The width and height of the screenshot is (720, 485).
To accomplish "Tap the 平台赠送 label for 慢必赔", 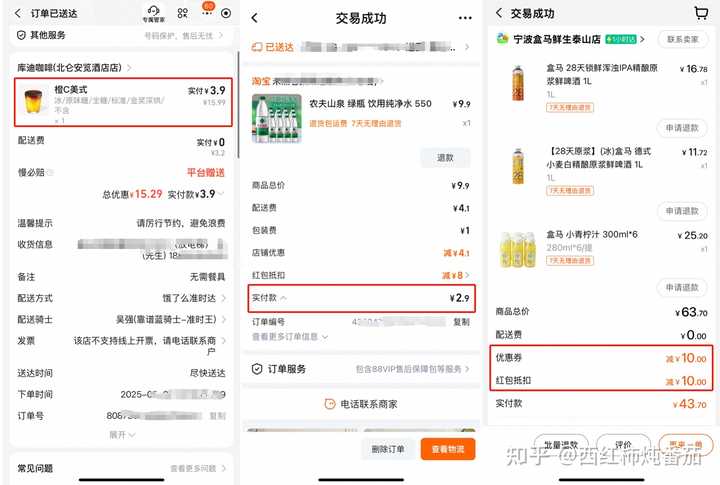I will click(206, 173).
